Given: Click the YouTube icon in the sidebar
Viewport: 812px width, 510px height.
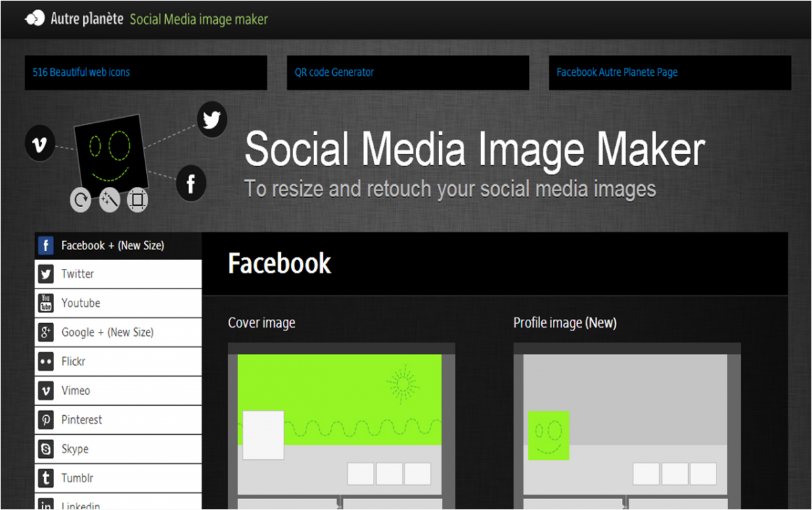Looking at the screenshot, I should point(46,303).
